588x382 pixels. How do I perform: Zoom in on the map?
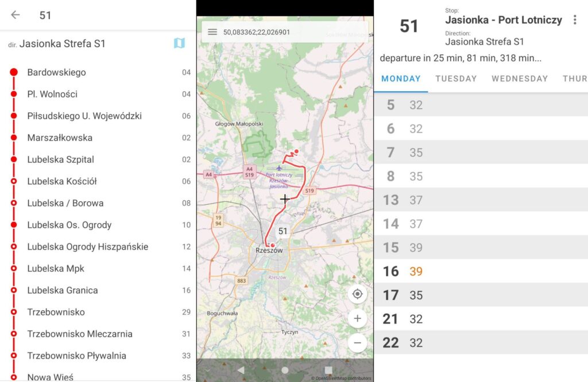click(x=357, y=318)
